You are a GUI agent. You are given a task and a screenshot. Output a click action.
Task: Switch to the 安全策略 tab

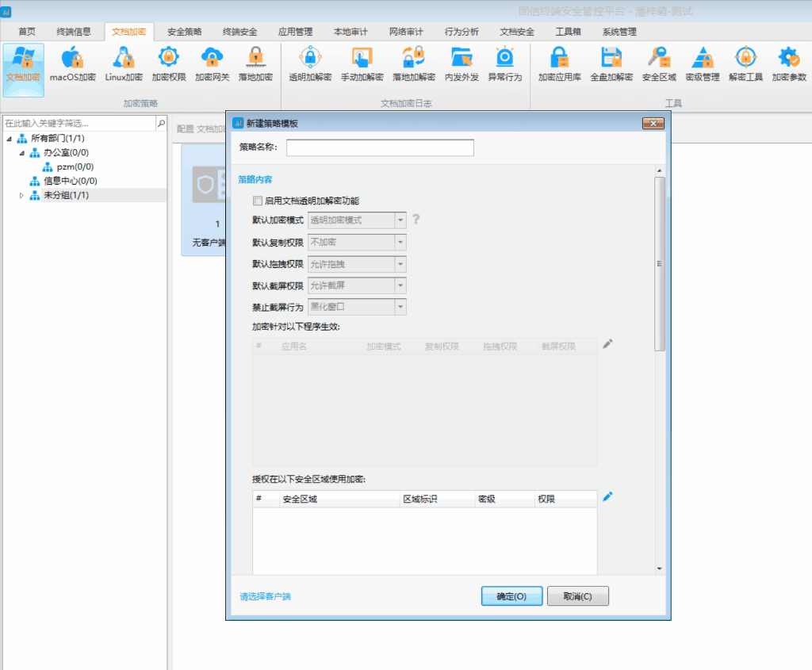pos(184,32)
